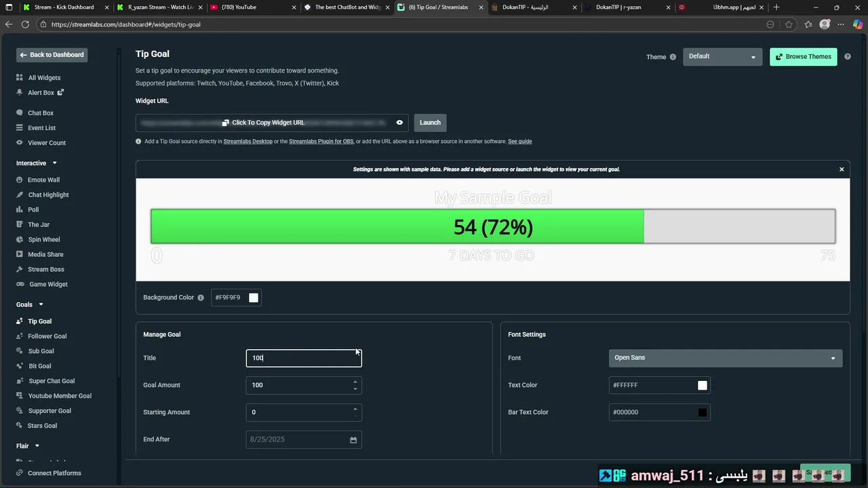Click the Browse Themes button
The height and width of the screenshot is (488, 868).
(804, 57)
